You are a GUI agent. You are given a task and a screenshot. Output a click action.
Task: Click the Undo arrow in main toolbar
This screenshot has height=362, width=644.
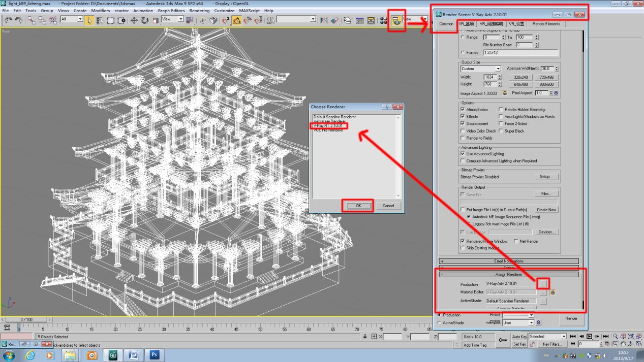8,20
